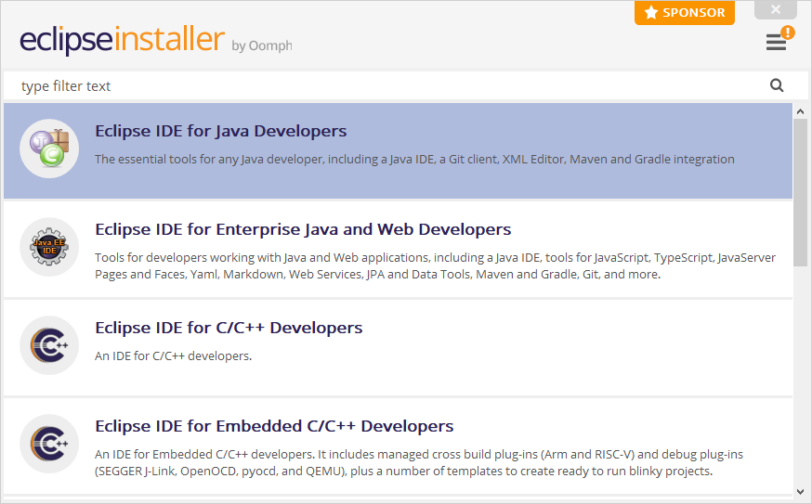The width and height of the screenshot is (812, 504).
Task: Open the hamburger menu icon
Action: click(x=776, y=42)
